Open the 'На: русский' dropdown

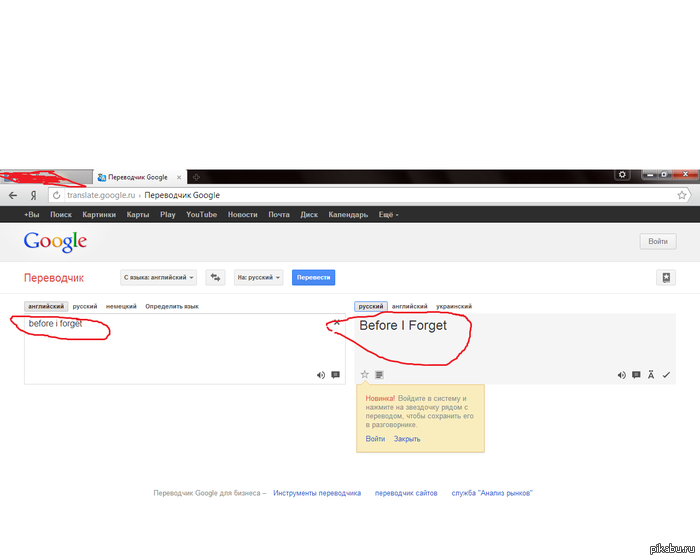tap(258, 277)
